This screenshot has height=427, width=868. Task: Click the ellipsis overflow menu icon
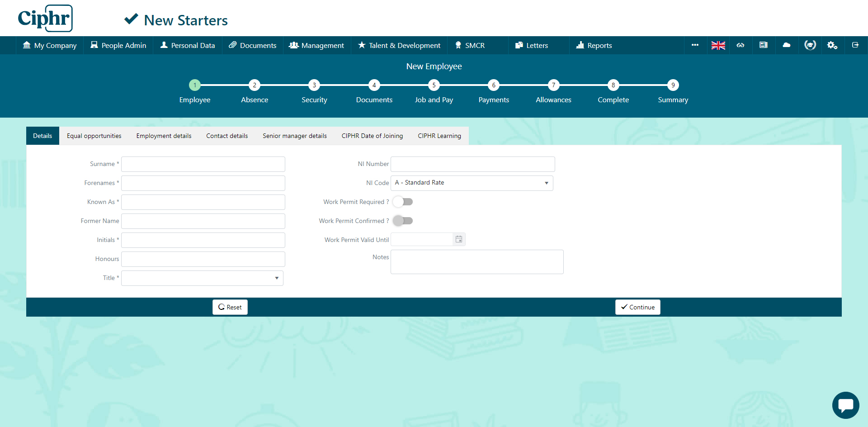click(x=695, y=45)
